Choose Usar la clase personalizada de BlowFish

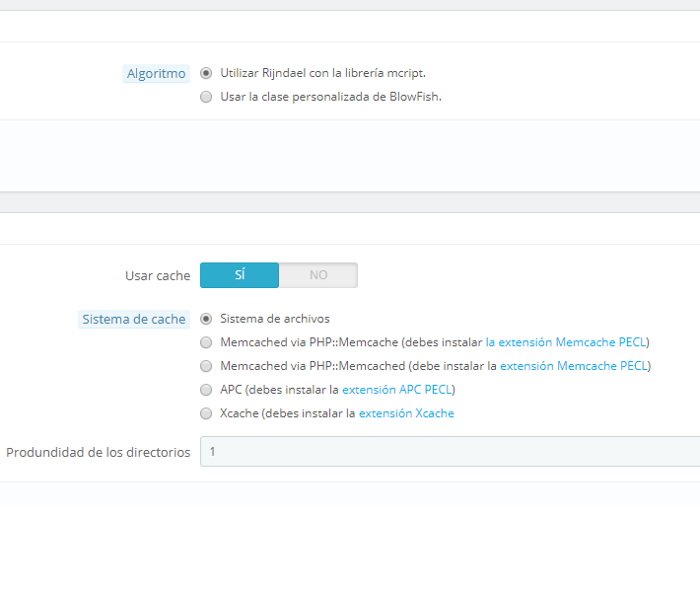point(206,97)
